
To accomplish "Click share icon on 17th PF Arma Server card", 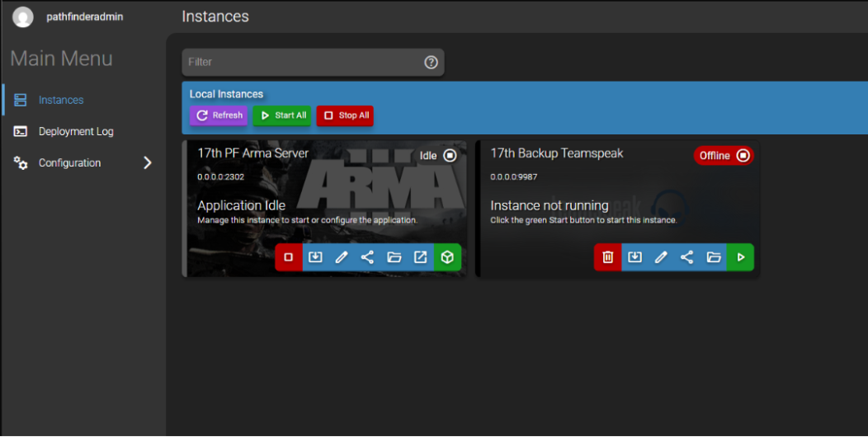I will click(x=367, y=257).
